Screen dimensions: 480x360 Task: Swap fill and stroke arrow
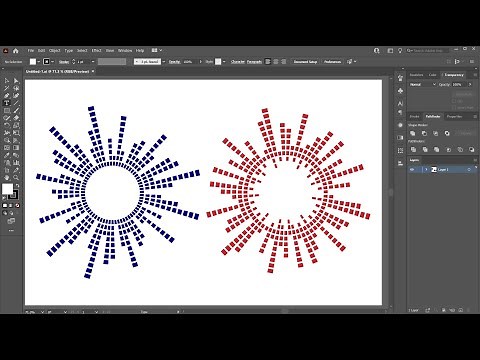click(x=17, y=186)
